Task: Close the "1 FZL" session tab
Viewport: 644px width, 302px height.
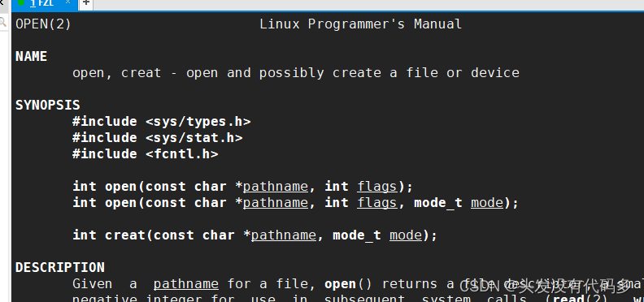Action: pyautogui.click(x=68, y=2)
